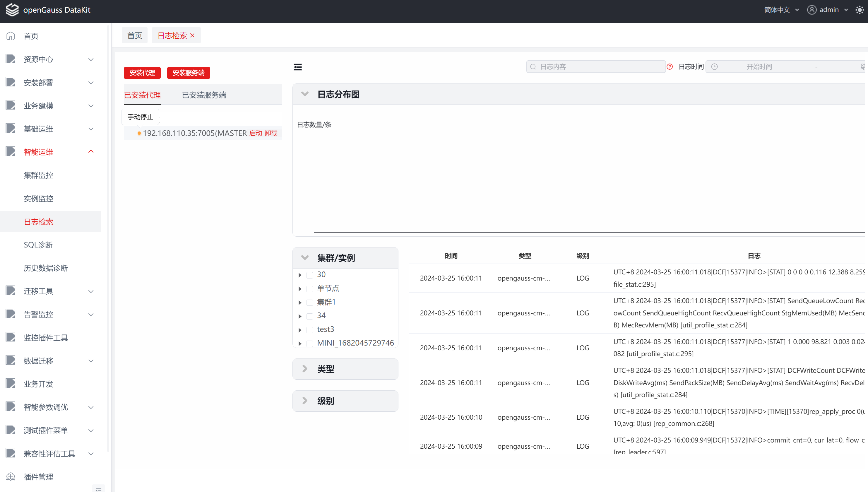Viewport: 868px width, 492px height.
Task: Click 卸载 link for the agent
Action: click(x=271, y=133)
